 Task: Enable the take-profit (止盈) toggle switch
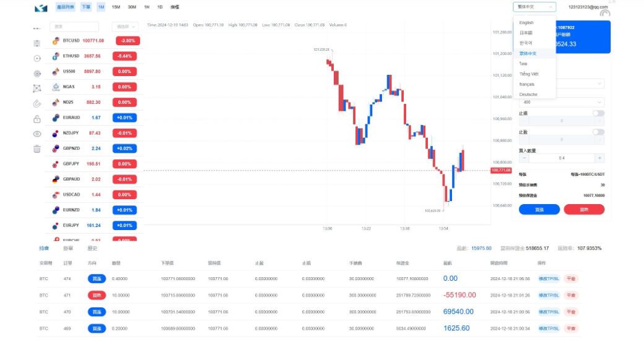point(598,132)
